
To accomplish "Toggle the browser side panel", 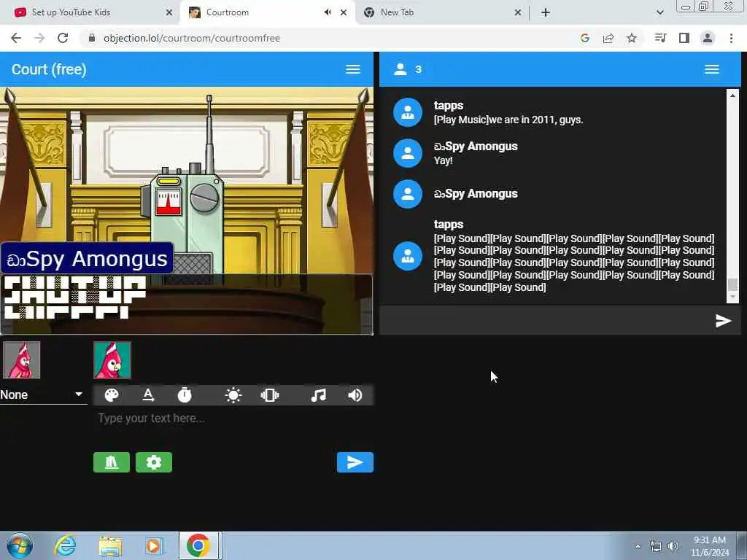I will tap(684, 38).
